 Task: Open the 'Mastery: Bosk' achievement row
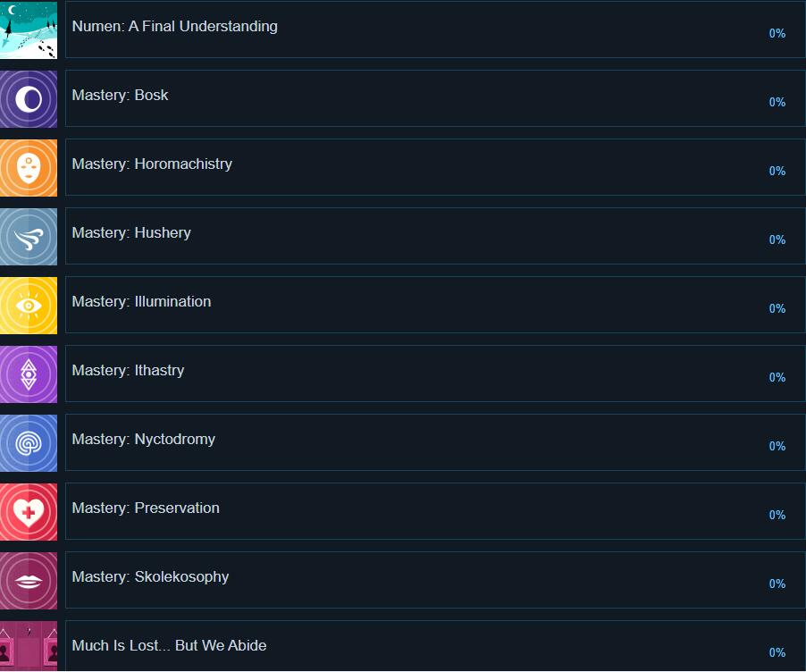pyautogui.click(x=120, y=96)
